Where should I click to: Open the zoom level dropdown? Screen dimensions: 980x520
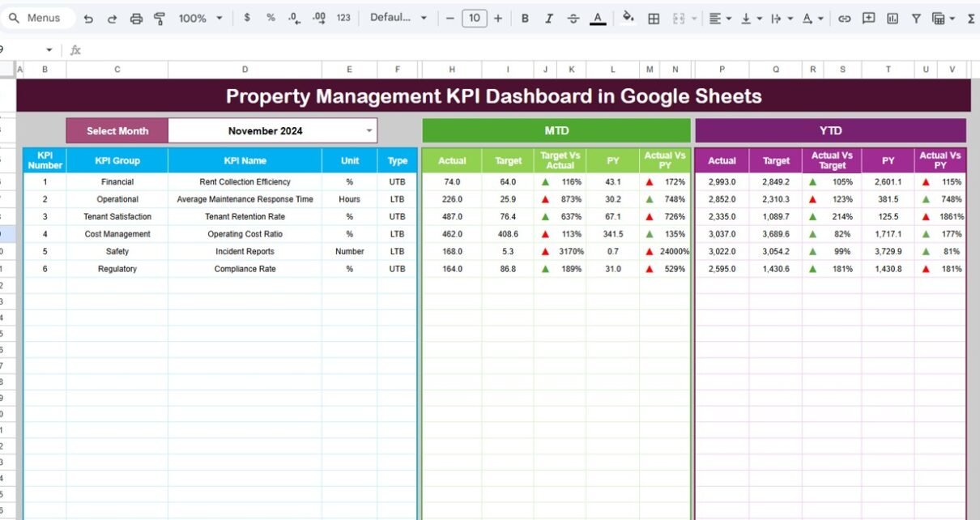tap(200, 18)
